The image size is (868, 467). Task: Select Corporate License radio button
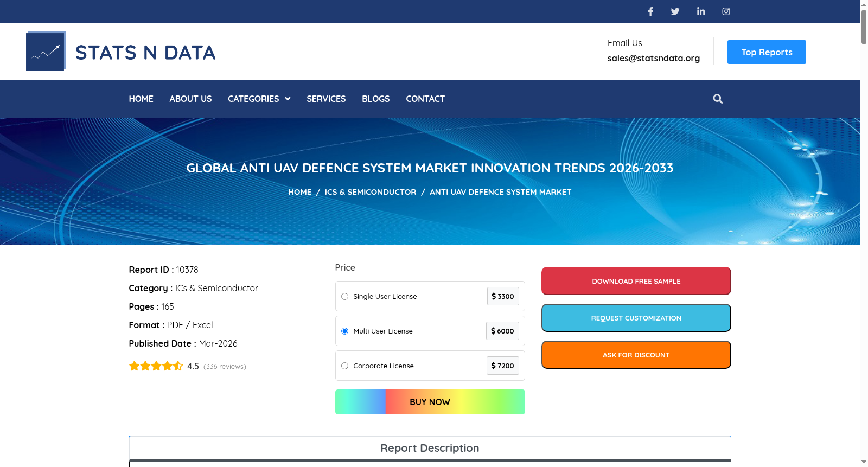pyautogui.click(x=344, y=366)
